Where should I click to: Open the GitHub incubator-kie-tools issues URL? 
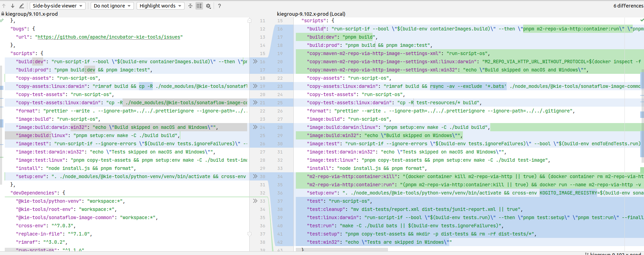[x=109, y=37]
